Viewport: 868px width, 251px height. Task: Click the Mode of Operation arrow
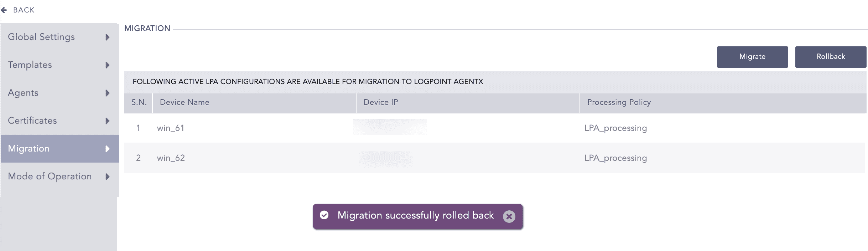click(x=108, y=176)
